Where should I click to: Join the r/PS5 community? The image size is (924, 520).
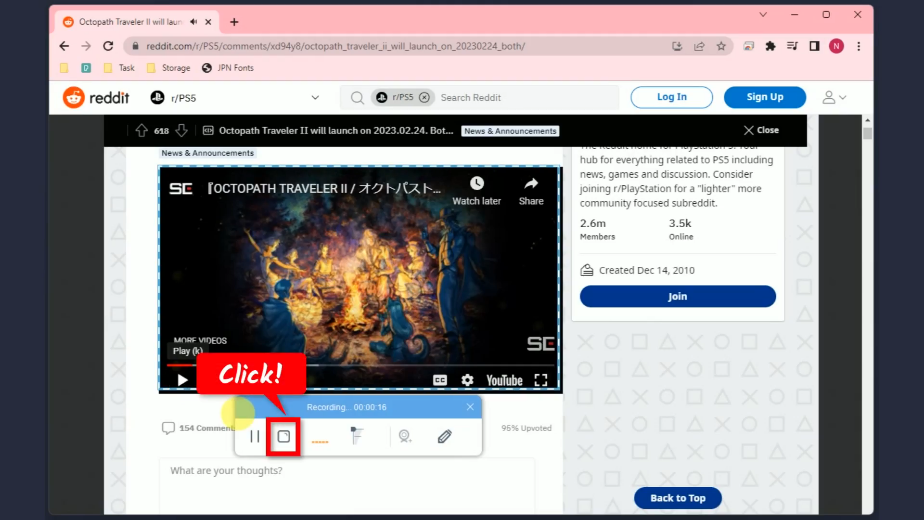point(677,296)
